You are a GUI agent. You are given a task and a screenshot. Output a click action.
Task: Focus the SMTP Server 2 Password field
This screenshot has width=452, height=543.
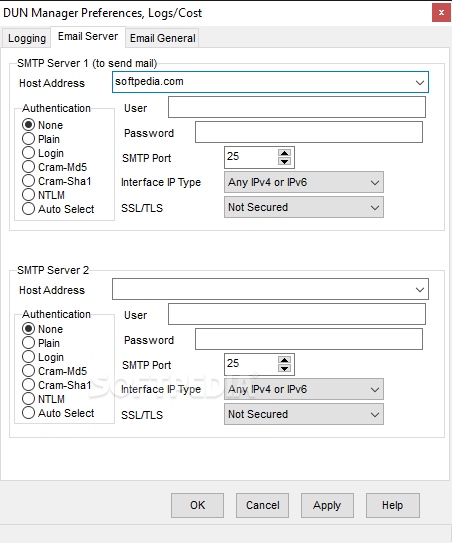coord(309,339)
